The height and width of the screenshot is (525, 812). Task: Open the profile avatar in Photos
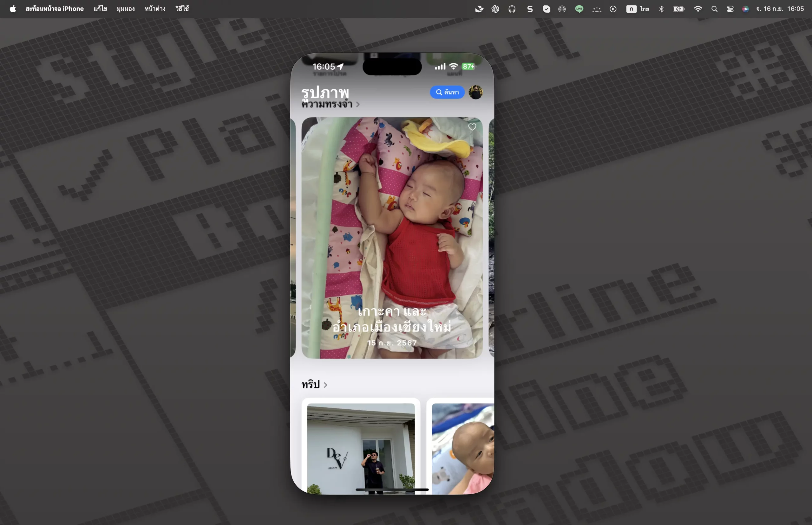coord(475,93)
